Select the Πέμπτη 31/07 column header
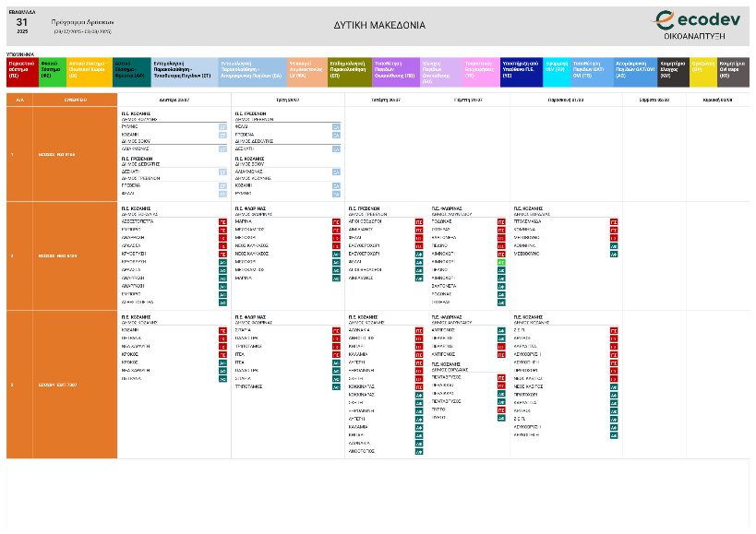Viewport: 756px width, 534px height. pos(468,101)
